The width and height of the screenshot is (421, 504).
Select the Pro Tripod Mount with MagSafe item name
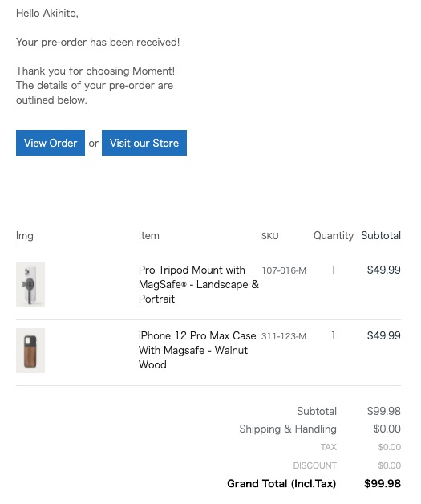pyautogui.click(x=198, y=284)
